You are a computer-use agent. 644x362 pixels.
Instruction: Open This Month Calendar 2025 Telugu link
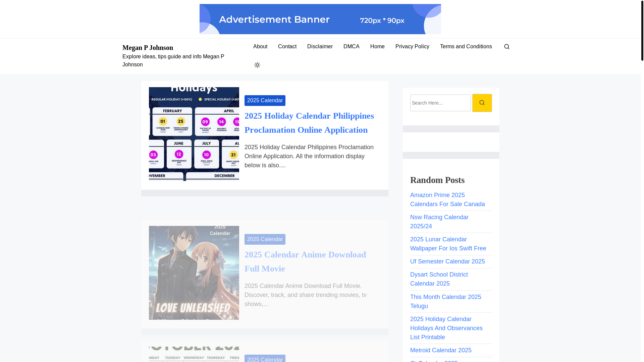coord(446,302)
